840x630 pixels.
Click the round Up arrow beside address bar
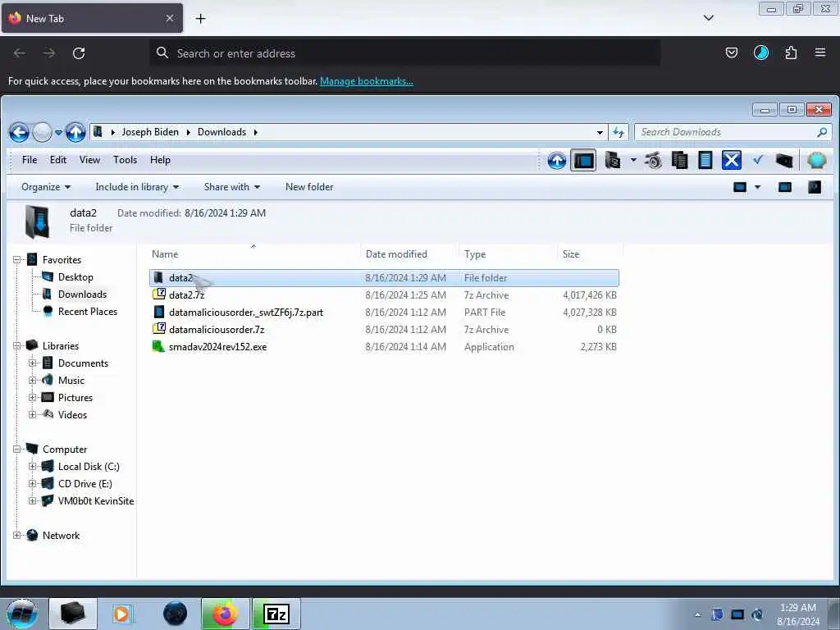75,132
